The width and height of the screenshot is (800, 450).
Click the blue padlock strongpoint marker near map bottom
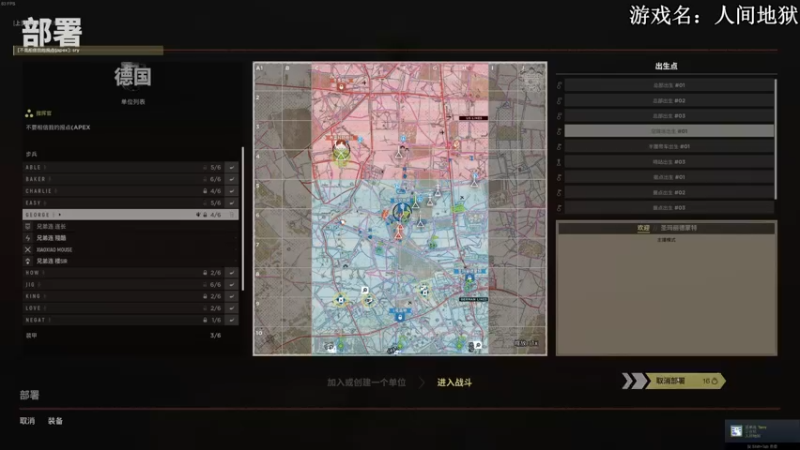pos(400,316)
